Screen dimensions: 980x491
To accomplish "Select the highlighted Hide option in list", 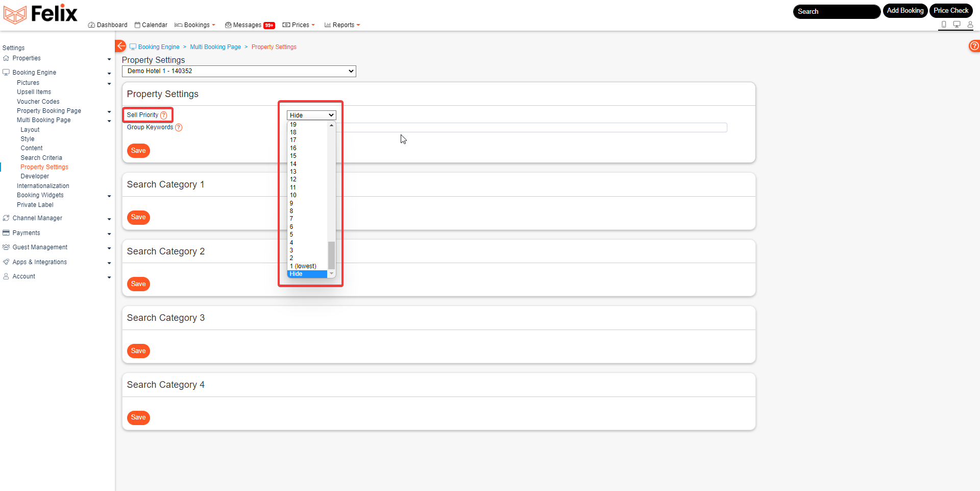I will coord(307,274).
